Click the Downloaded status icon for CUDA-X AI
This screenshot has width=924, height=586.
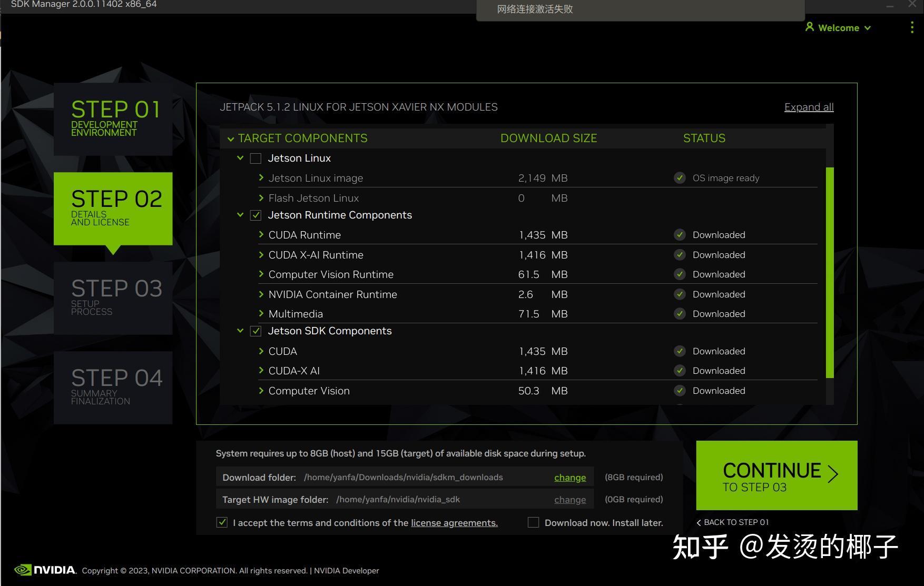point(680,371)
